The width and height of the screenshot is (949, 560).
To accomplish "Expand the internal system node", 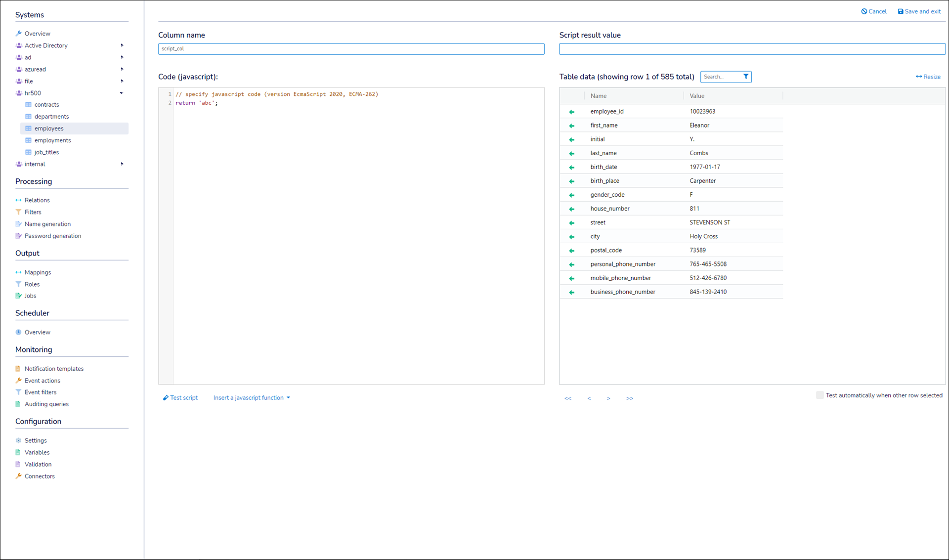I will [x=122, y=164].
